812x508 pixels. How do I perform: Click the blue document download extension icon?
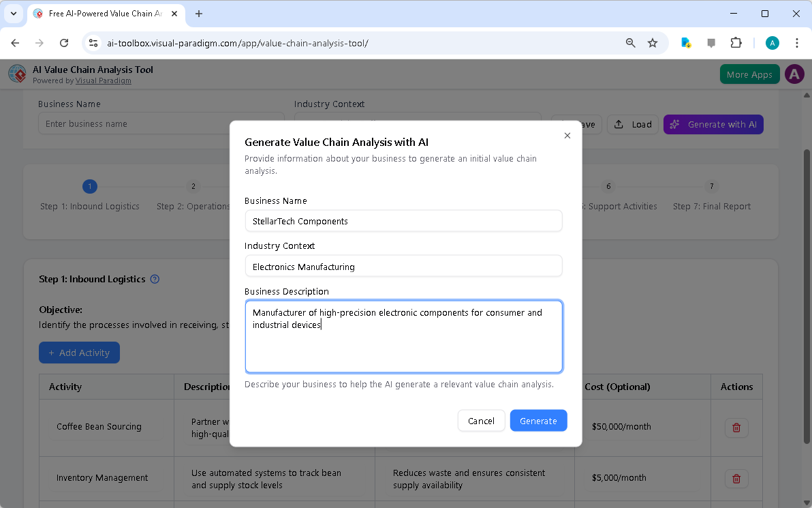[x=685, y=42]
